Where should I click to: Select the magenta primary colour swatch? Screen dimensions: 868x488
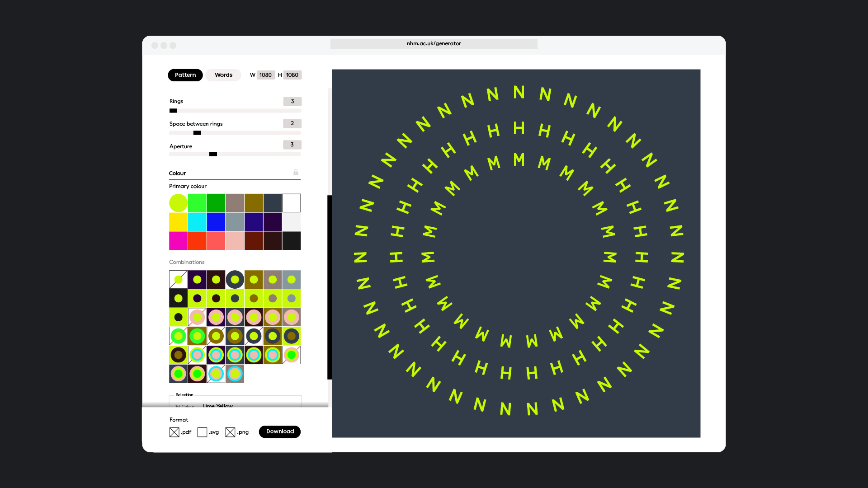[x=178, y=241]
